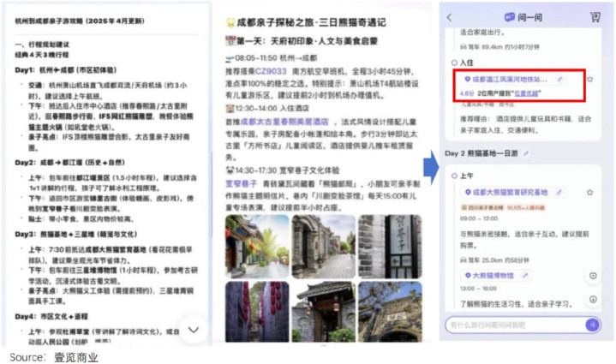The width and height of the screenshot is (616, 364).
Task: Select the 上午 timeline circle under Day 2
Action: tap(454, 176)
